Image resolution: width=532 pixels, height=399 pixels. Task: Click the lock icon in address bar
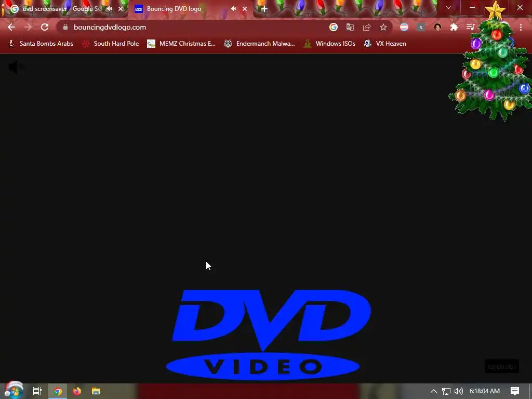coord(65,27)
